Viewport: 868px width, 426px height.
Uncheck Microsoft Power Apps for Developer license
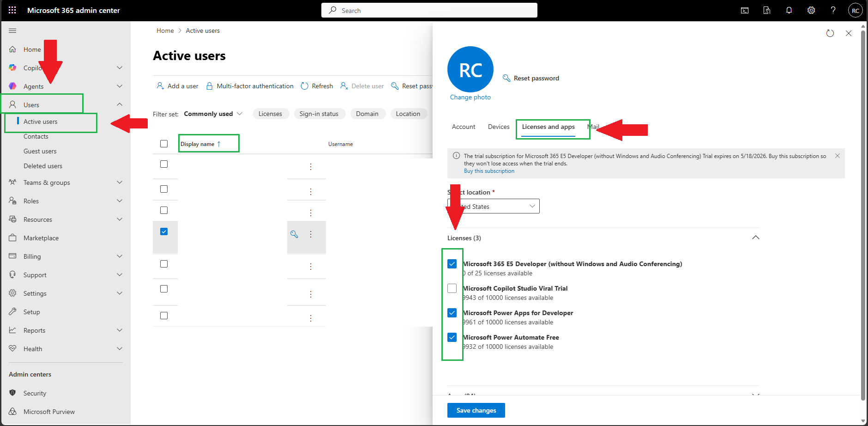click(x=452, y=313)
